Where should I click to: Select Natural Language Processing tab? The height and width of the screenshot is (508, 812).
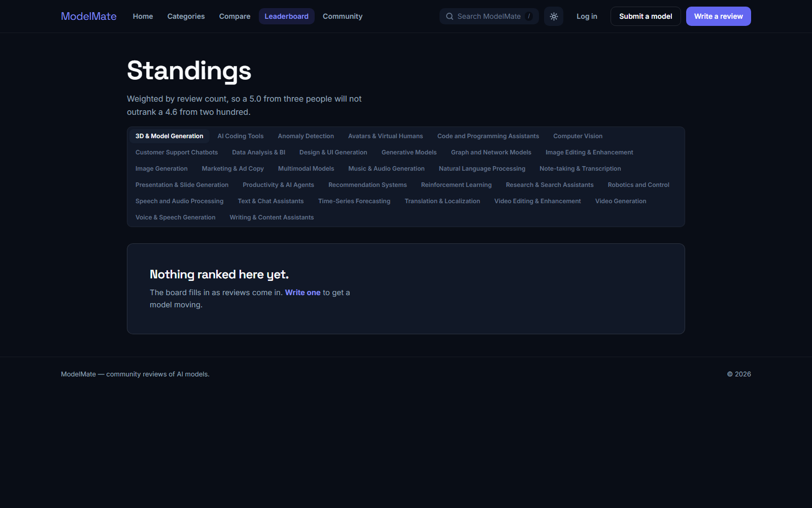(482, 169)
